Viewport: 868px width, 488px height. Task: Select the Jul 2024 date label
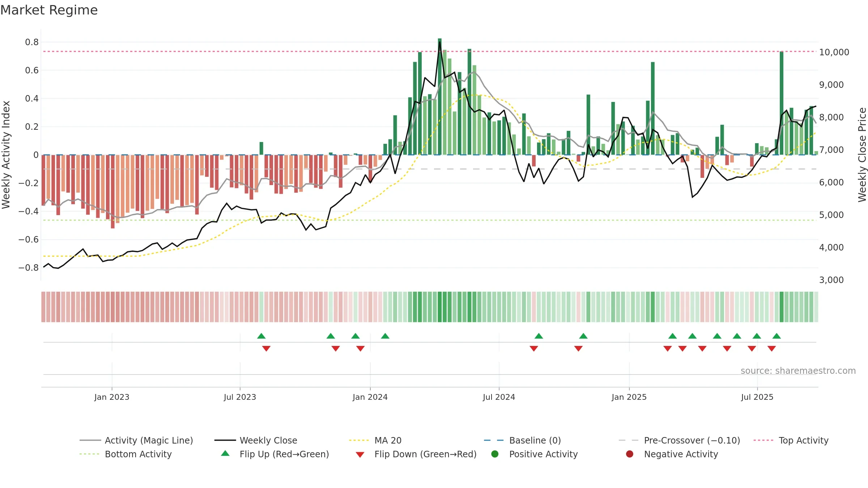coord(499,397)
